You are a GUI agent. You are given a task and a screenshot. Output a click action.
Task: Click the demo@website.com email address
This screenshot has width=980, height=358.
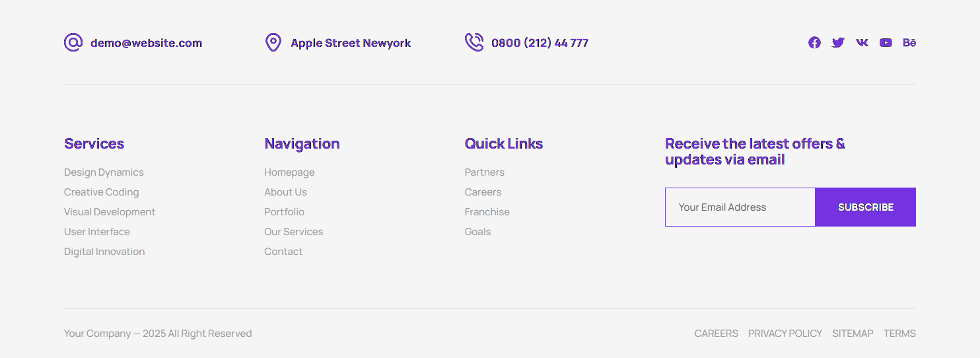pyautogui.click(x=146, y=43)
